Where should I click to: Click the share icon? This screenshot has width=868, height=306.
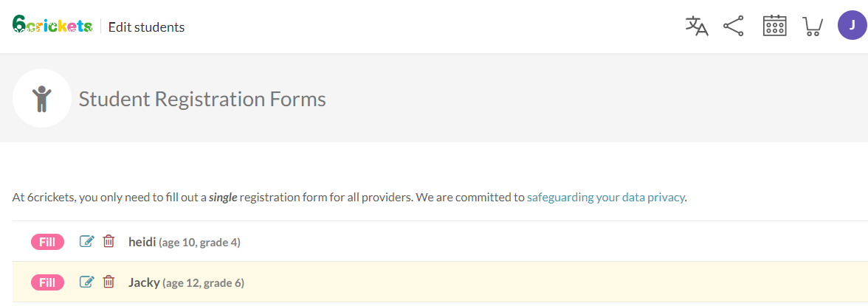733,27
